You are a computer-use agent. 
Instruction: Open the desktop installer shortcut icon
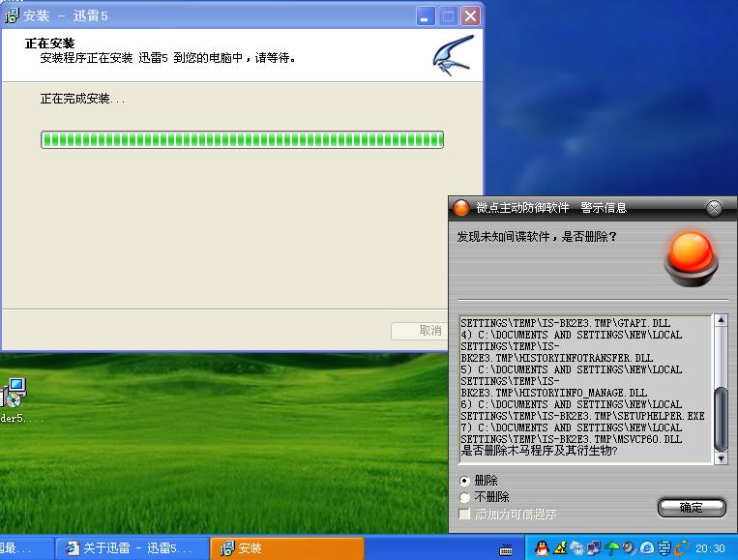[15, 393]
